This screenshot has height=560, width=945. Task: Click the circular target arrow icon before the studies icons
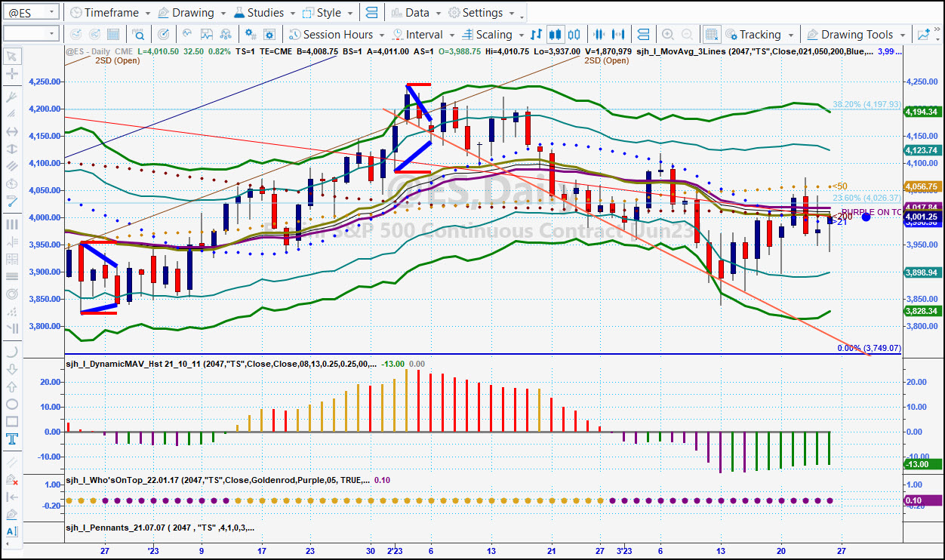164,35
